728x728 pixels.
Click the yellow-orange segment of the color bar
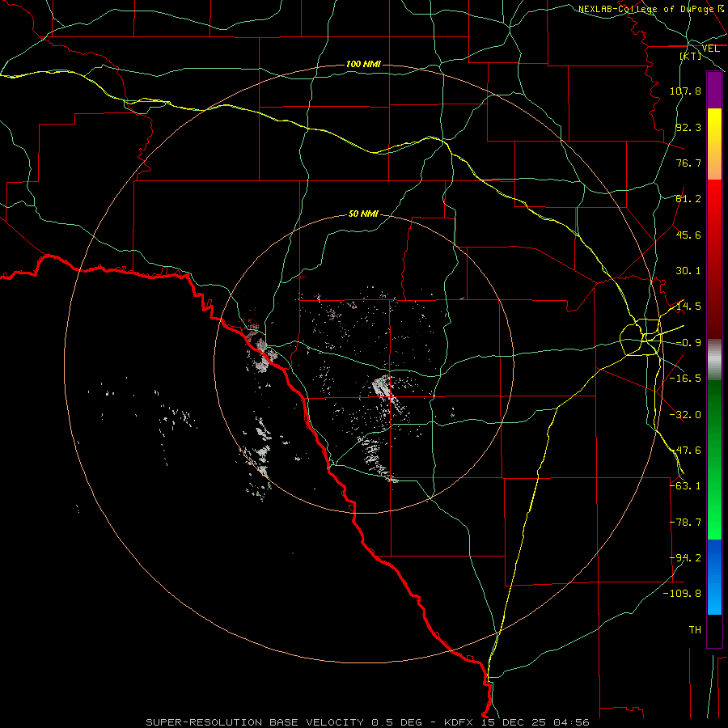pos(714,144)
